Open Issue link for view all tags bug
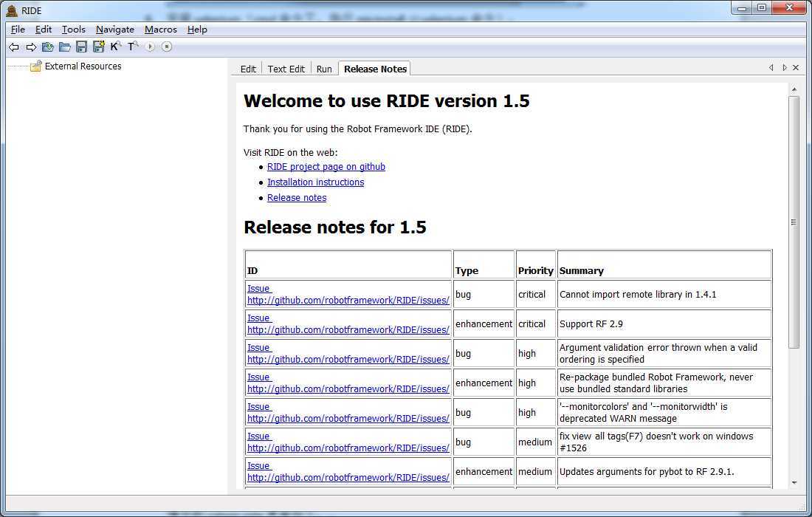The height and width of the screenshot is (517, 812). pos(348,442)
